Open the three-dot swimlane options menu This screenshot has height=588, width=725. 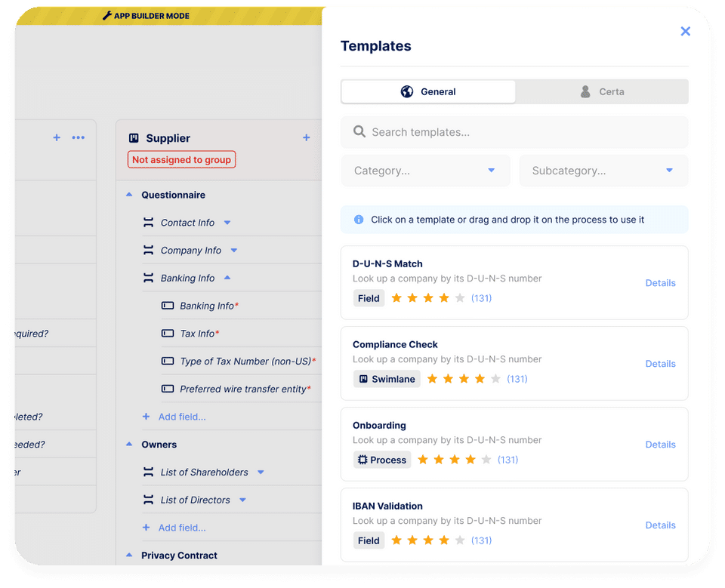(78, 137)
